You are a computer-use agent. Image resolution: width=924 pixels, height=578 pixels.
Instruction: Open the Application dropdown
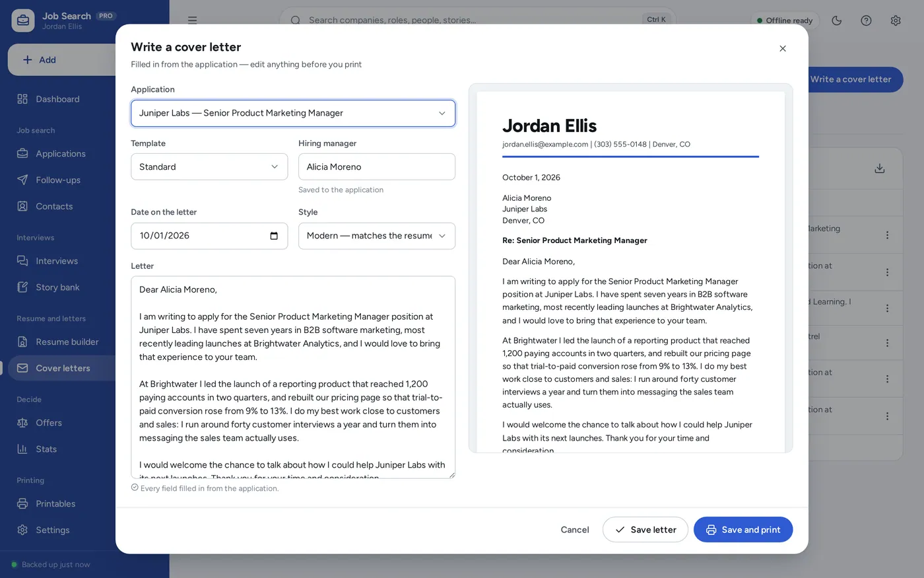coord(293,113)
